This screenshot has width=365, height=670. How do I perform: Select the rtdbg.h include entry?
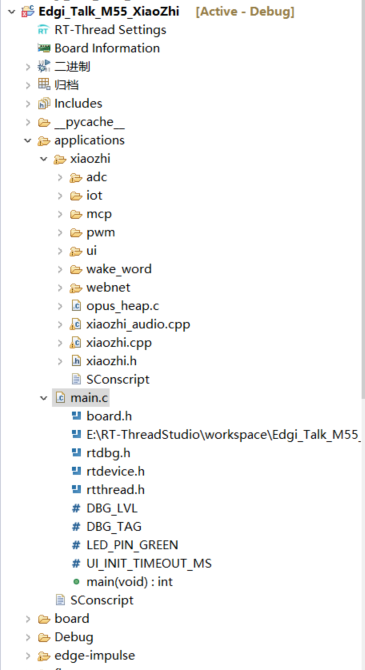click(x=109, y=453)
